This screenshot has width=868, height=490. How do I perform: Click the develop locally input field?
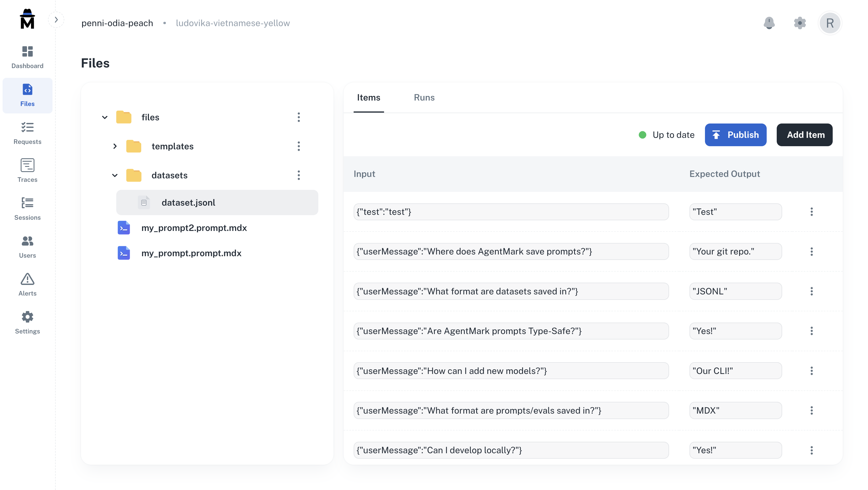point(511,451)
